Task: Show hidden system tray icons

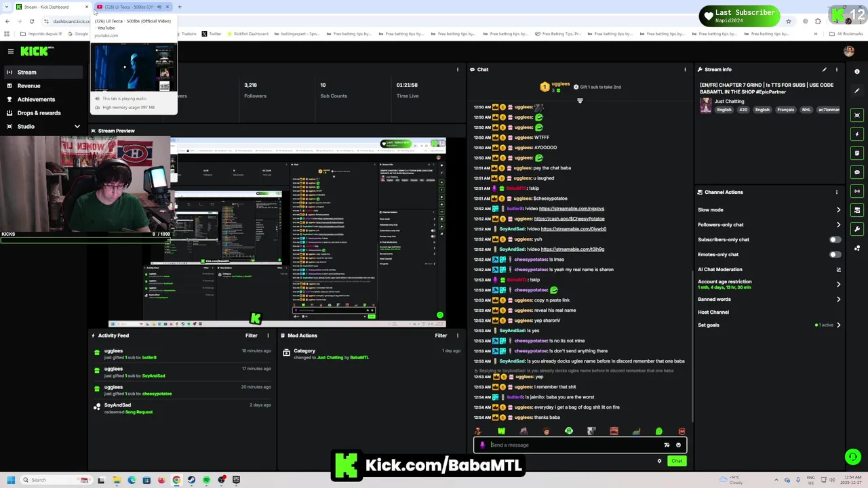Action: 778,480
